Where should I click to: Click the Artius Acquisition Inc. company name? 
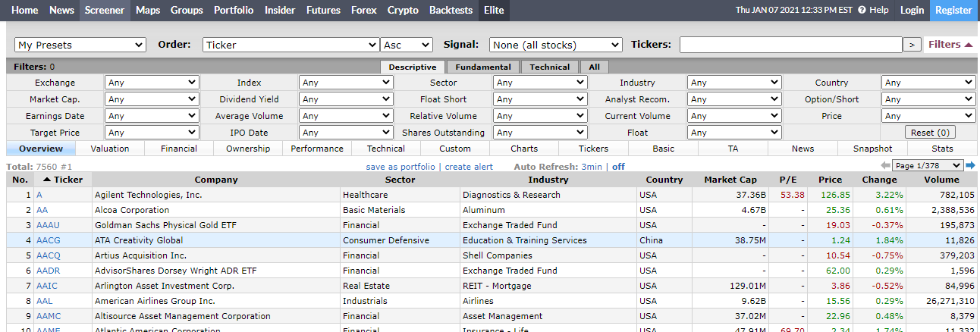pyautogui.click(x=140, y=255)
